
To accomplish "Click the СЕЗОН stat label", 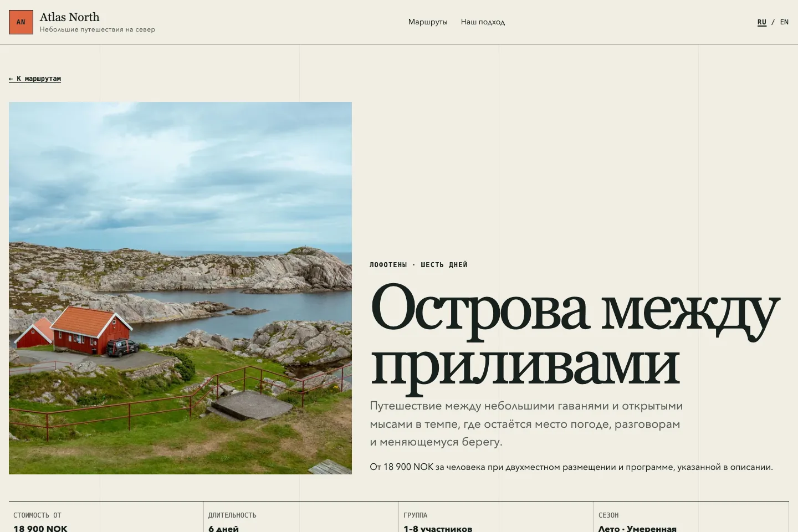I will tap(608, 515).
